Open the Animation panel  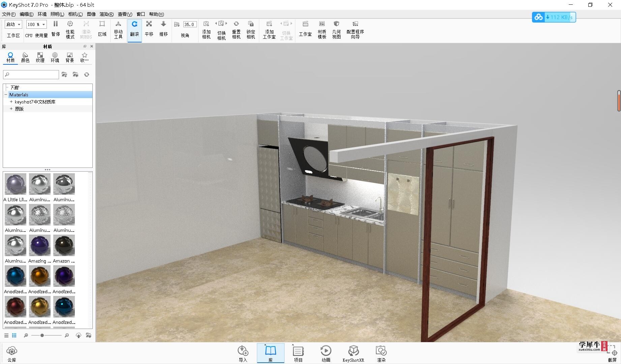(x=326, y=354)
